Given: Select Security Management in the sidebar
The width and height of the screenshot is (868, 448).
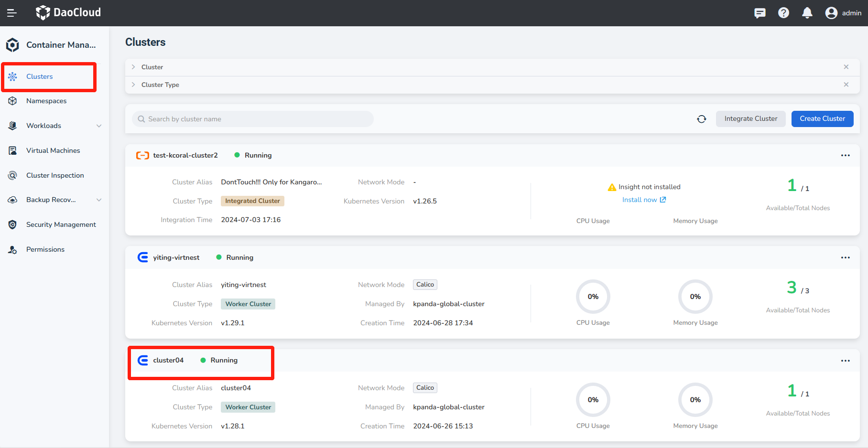Looking at the screenshot, I should click(x=61, y=225).
